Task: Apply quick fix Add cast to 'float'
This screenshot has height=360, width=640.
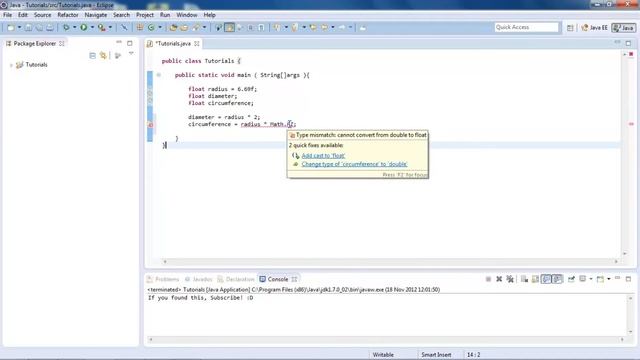Action: (x=323, y=156)
